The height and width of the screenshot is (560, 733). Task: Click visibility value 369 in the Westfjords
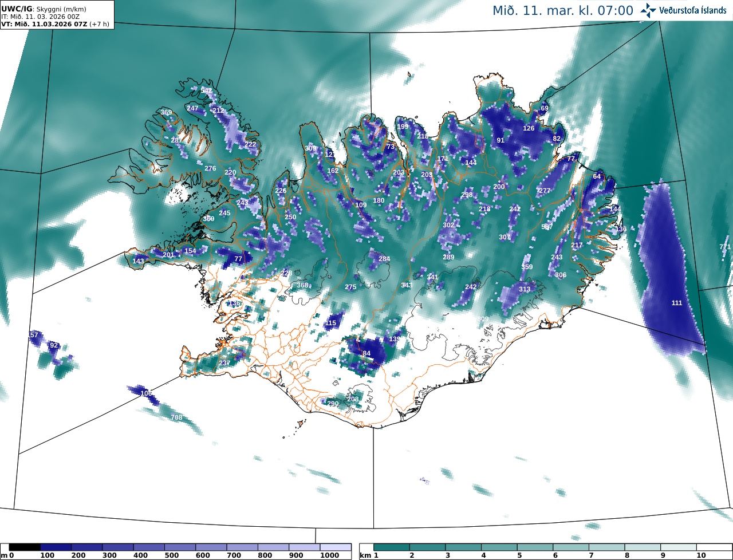point(166,112)
